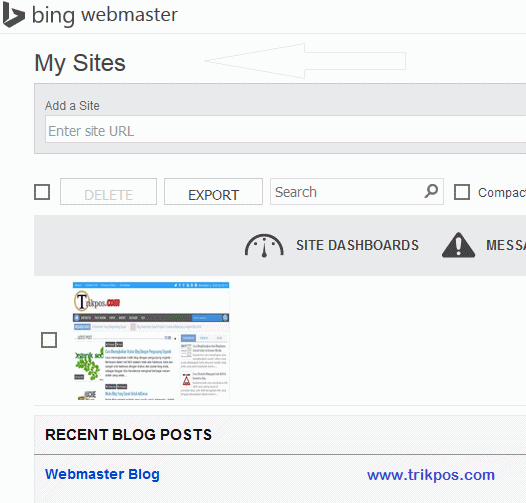The image size is (526, 503).
Task: Focus the Enter site URL field
Action: (285, 130)
